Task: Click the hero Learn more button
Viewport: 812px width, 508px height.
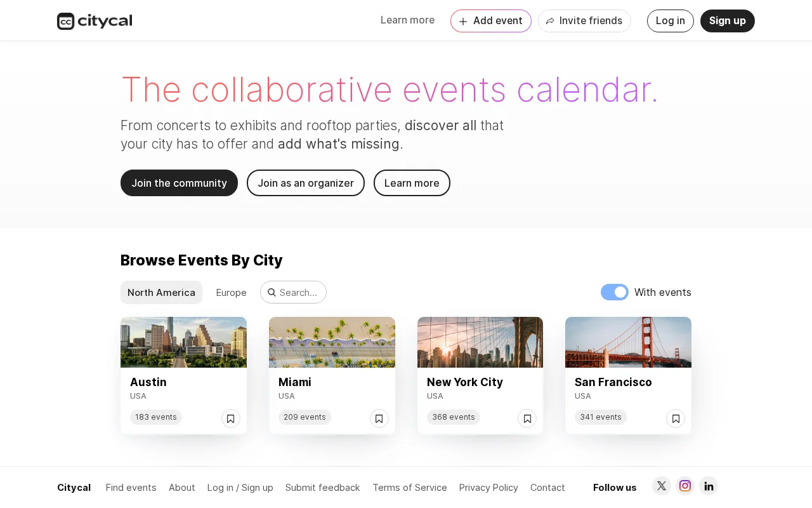Action: point(412,183)
